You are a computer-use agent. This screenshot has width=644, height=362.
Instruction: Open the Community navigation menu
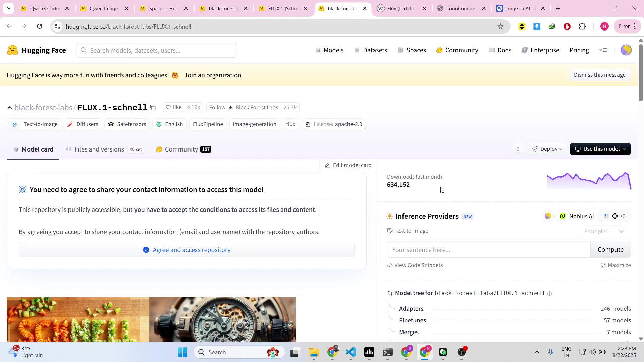pos(457,50)
